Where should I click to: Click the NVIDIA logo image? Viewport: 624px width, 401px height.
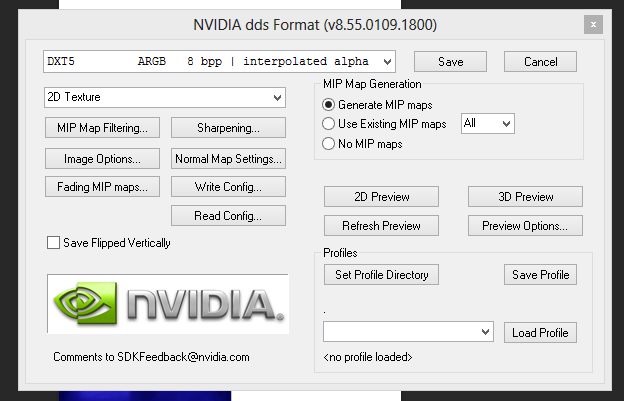pos(168,304)
